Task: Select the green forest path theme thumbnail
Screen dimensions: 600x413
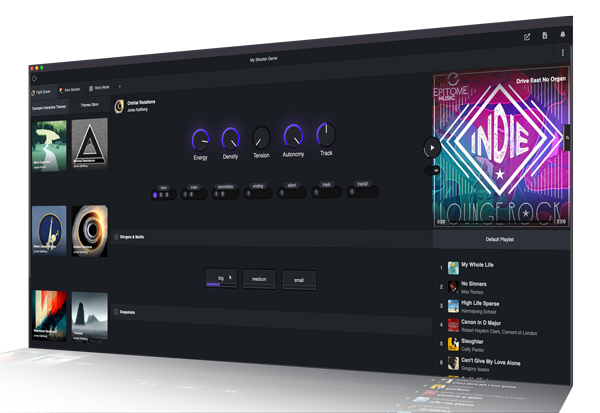Action: coord(49,146)
